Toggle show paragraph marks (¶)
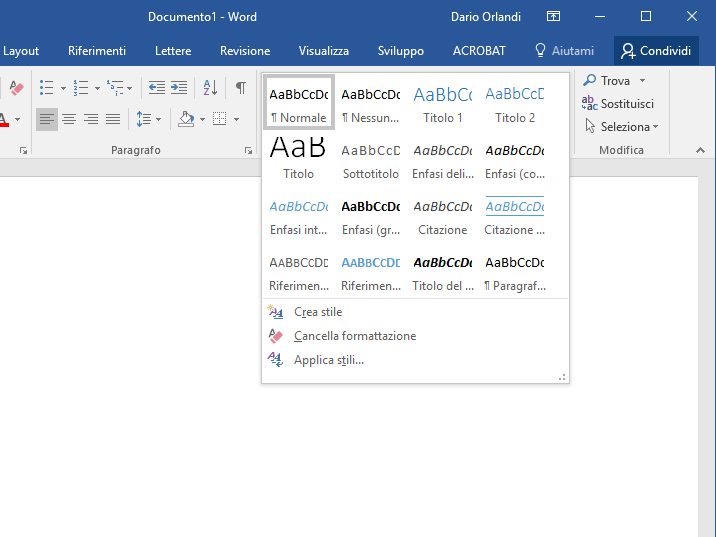Viewport: 716px width, 537px height. pos(240,88)
